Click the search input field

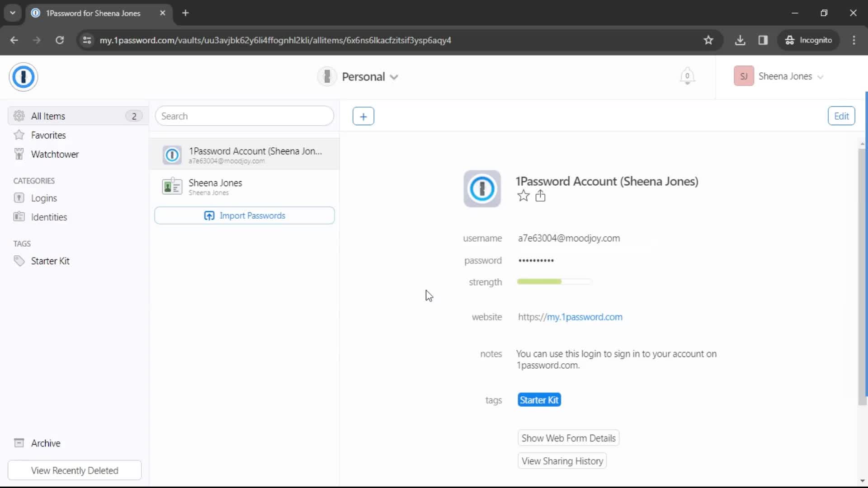245,116
